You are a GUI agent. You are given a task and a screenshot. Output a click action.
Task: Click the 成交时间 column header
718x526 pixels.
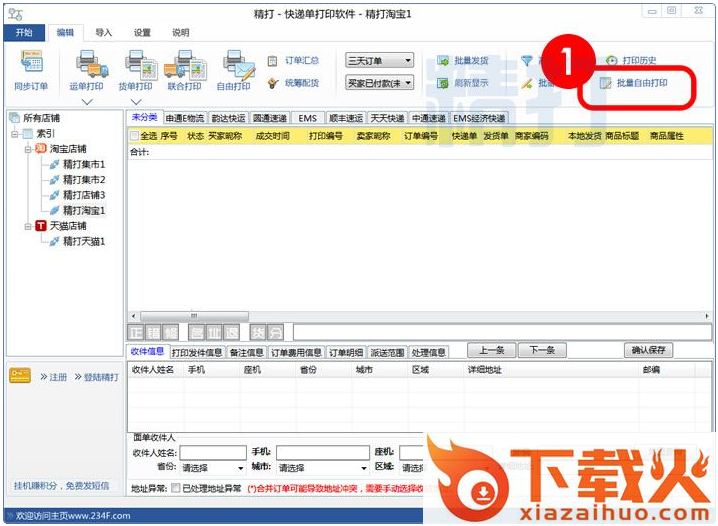(x=272, y=136)
